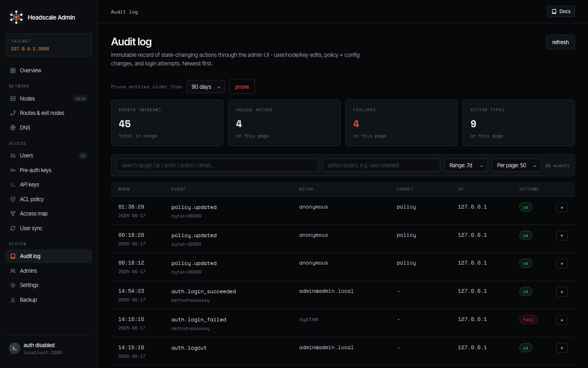The width and height of the screenshot is (588, 368).
Task: Open Access map page label
Action: pyautogui.click(x=34, y=213)
